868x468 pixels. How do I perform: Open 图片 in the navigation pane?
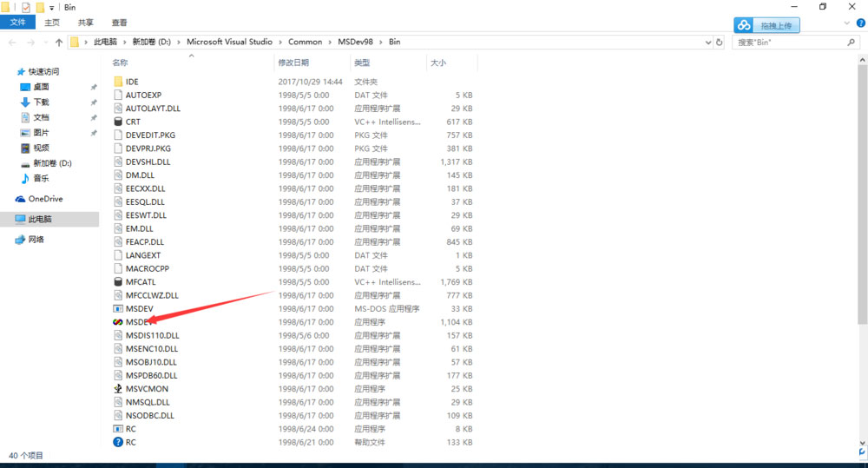41,132
